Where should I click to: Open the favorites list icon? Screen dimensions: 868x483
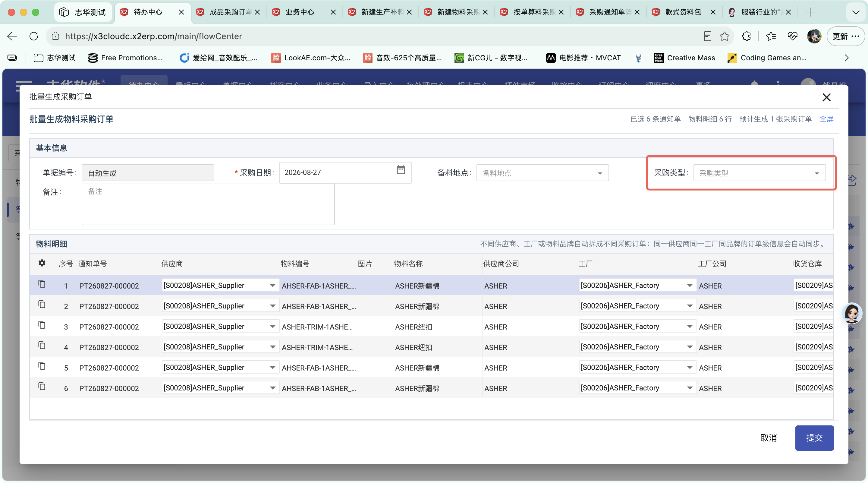tap(771, 36)
